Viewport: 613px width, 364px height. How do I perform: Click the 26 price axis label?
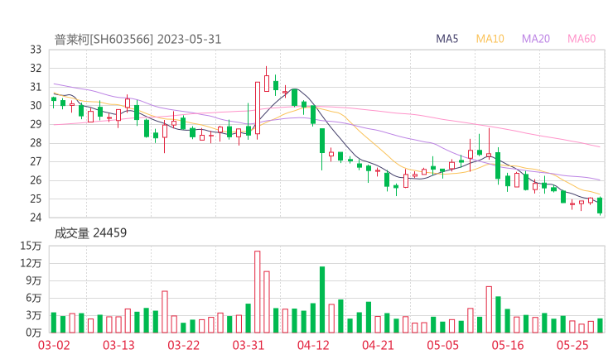pos(36,180)
